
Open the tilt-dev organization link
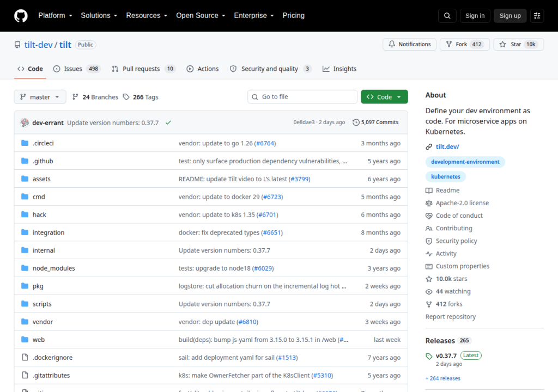tap(39, 45)
